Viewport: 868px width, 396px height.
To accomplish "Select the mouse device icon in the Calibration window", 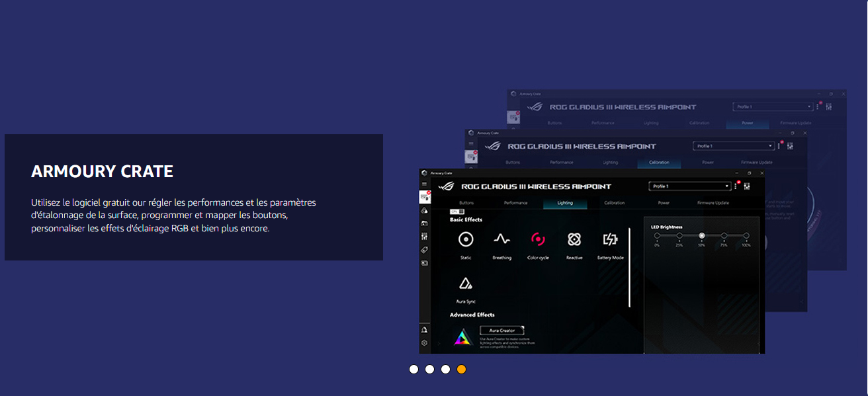I will click(x=471, y=157).
